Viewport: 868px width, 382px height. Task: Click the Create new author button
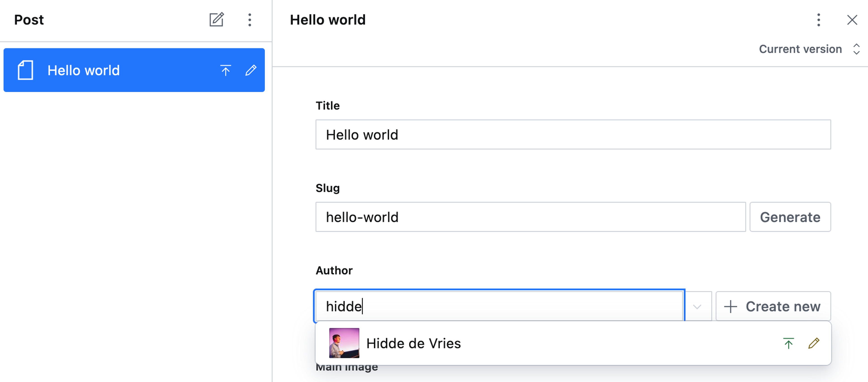[x=773, y=306]
